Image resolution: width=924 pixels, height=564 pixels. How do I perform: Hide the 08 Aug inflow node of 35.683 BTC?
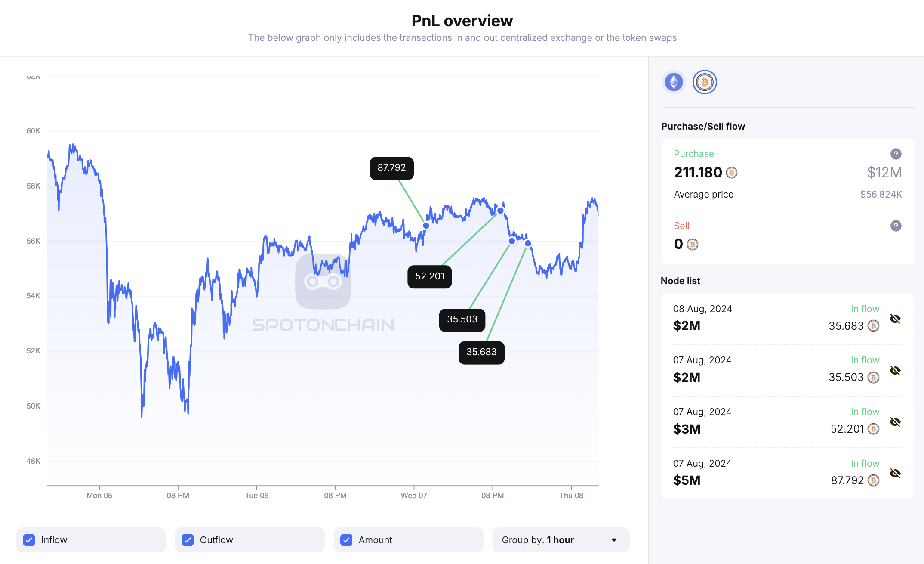click(895, 319)
